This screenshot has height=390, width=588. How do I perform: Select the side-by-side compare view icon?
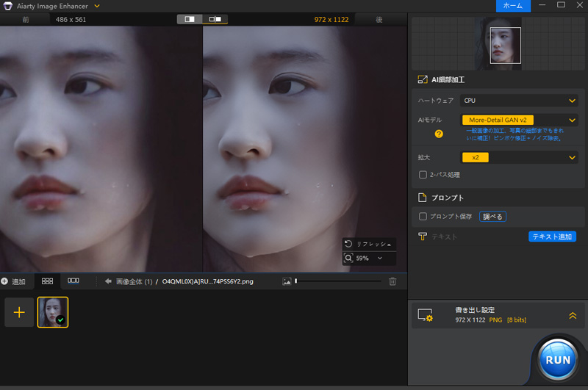pos(215,20)
